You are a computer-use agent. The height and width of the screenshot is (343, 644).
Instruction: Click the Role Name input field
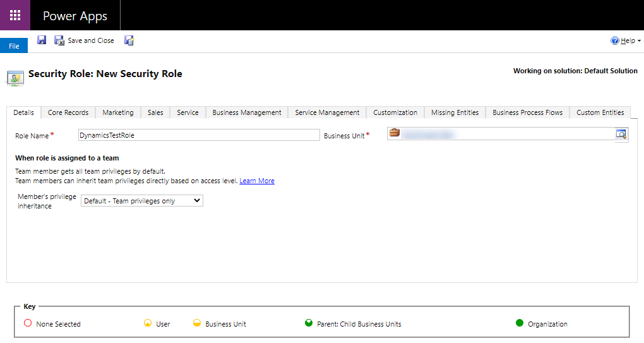199,135
